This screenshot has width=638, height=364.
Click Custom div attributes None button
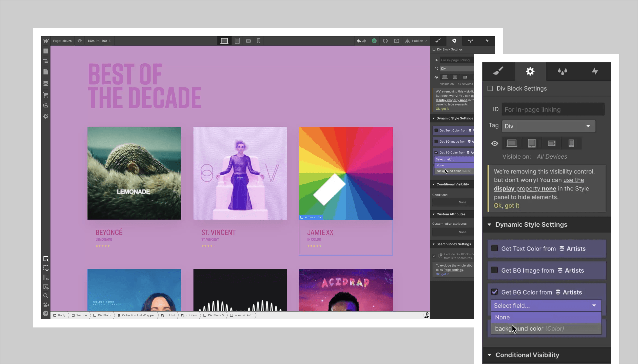pyautogui.click(x=453, y=232)
